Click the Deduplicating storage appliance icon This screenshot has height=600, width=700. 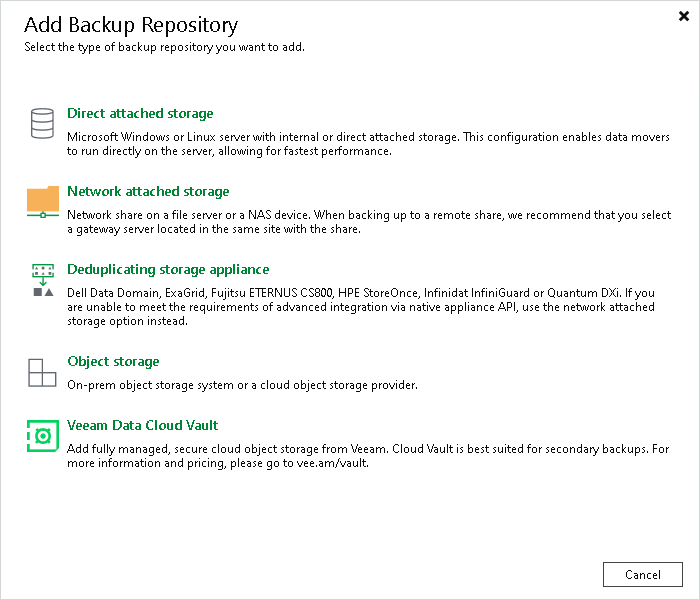coord(42,280)
